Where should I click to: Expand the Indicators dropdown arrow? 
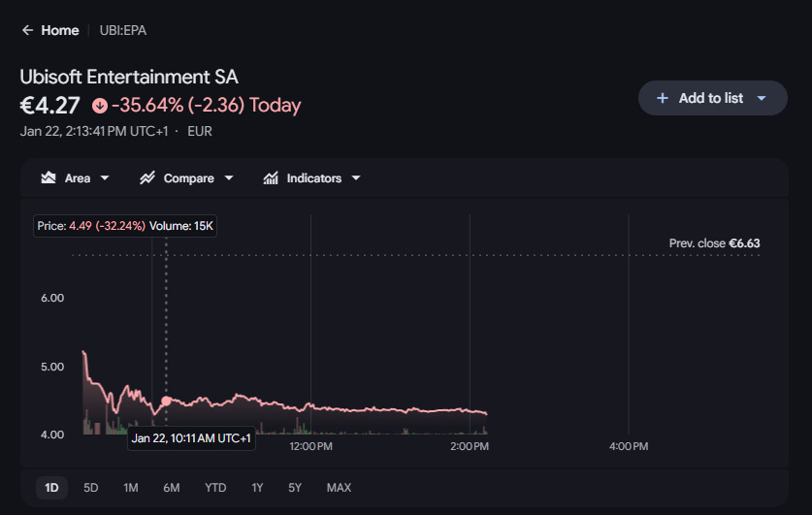[x=356, y=178]
